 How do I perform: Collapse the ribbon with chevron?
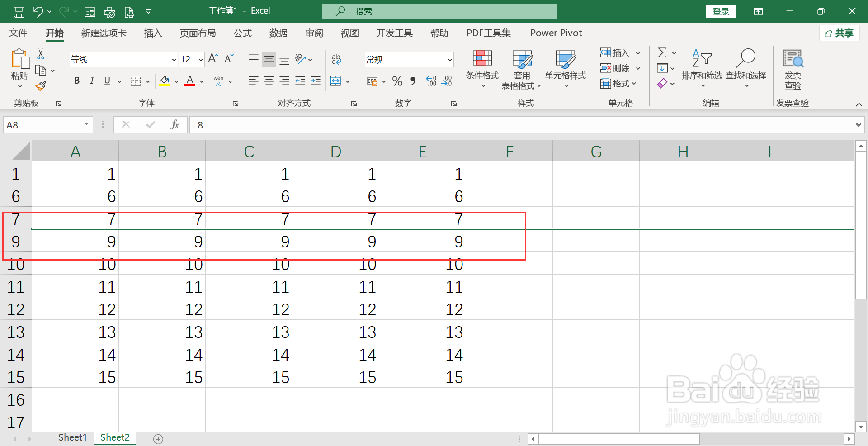[859, 104]
